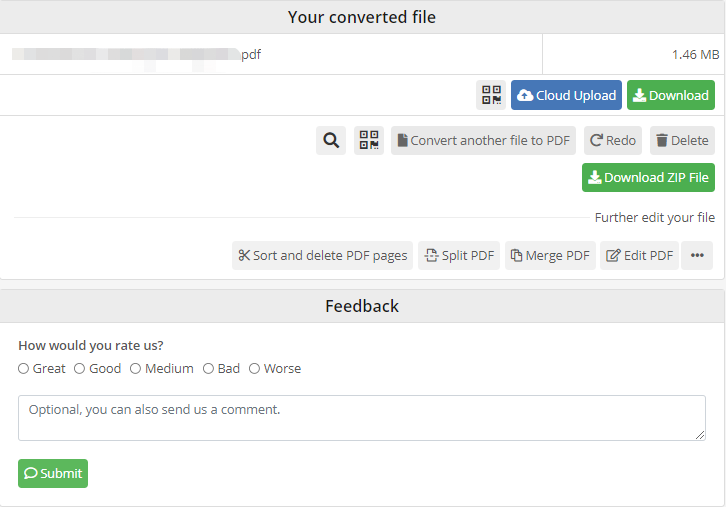
Task: Click Download ZIP File button
Action: click(x=648, y=177)
